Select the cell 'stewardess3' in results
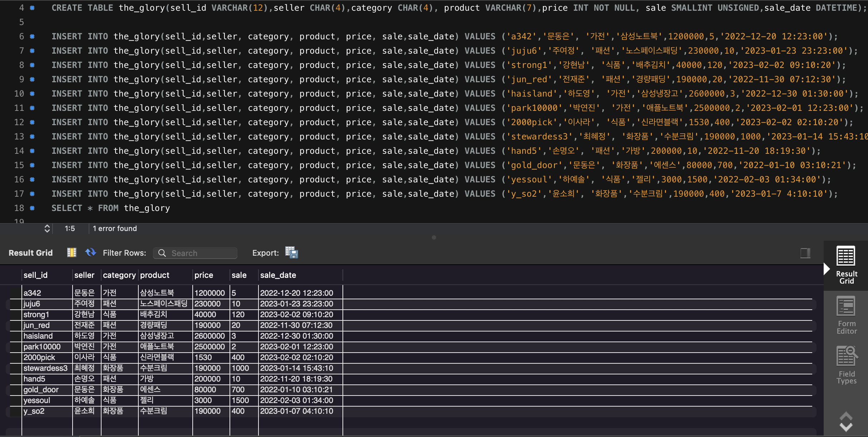Image resolution: width=868 pixels, height=437 pixels. tap(47, 368)
